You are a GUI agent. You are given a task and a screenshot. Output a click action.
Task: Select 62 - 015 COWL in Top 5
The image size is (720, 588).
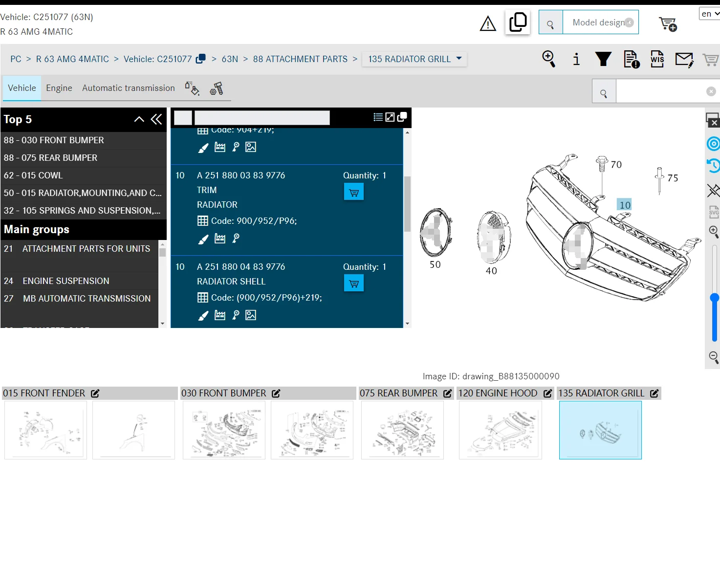click(84, 175)
